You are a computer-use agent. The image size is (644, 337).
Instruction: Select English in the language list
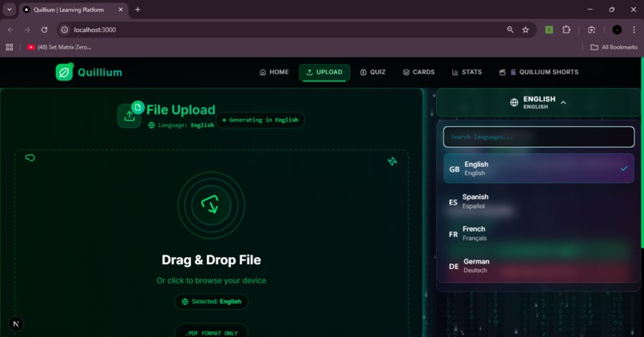pyautogui.click(x=539, y=168)
